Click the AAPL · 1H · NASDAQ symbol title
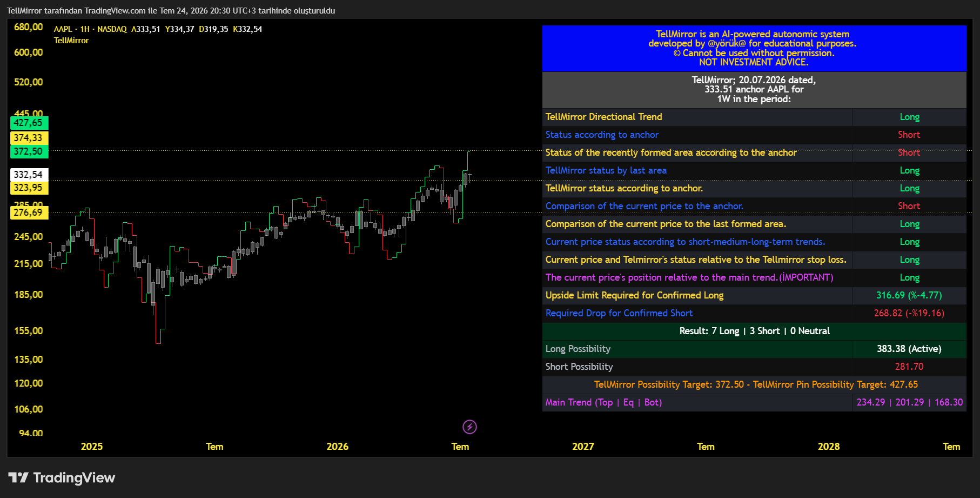Screen dimensions: 980x498 90,29
